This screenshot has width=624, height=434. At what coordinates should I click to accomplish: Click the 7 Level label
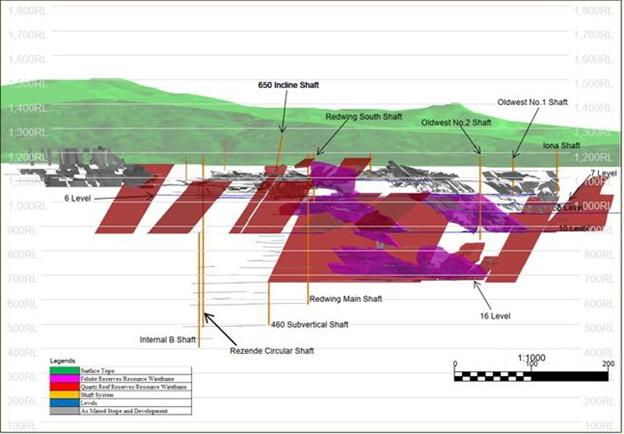[x=603, y=174]
